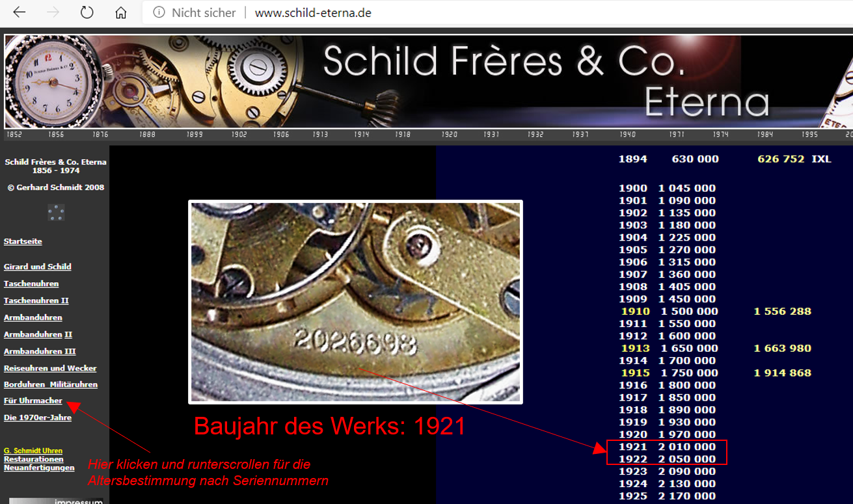Viewport: 853px width, 504px height.
Task: Click the 1913 marker on the timeline
Action: pyautogui.click(x=319, y=135)
